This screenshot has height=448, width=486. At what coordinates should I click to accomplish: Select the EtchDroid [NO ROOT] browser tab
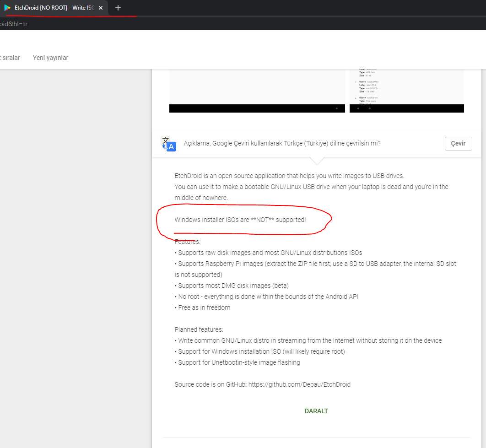tap(54, 8)
